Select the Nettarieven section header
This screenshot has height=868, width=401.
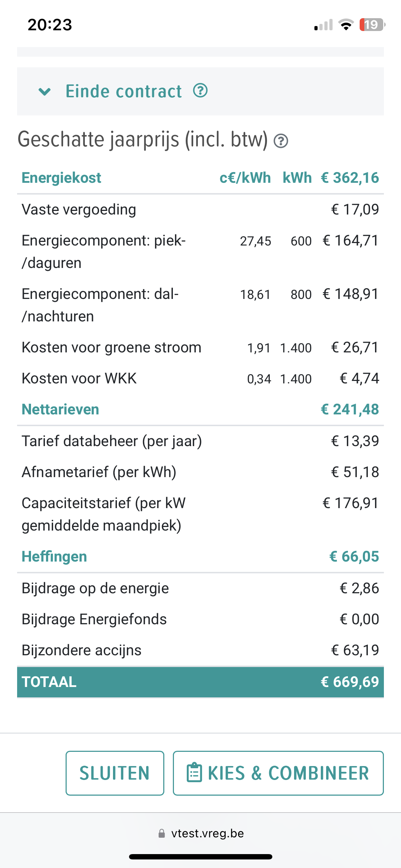[x=60, y=409]
